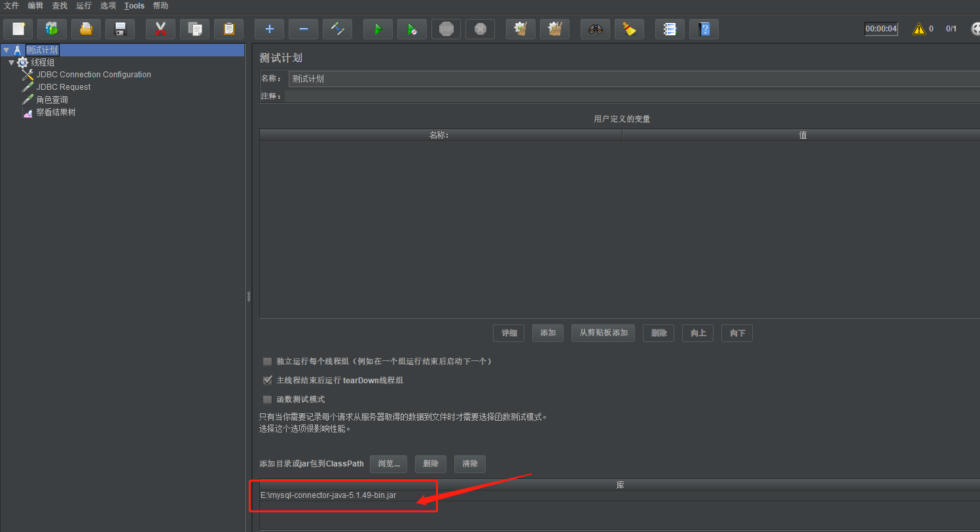
Task: Click the 值 column header
Action: [x=801, y=135]
